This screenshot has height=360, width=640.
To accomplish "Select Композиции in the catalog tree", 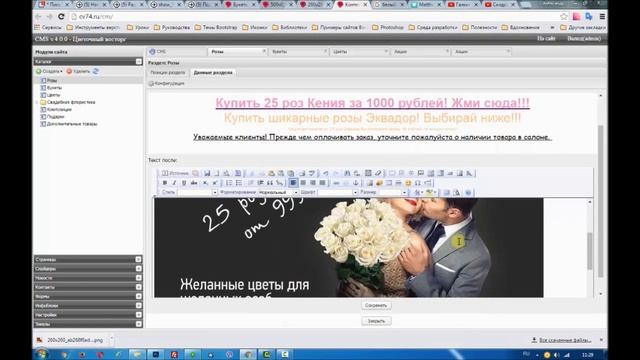I will pos(59,109).
